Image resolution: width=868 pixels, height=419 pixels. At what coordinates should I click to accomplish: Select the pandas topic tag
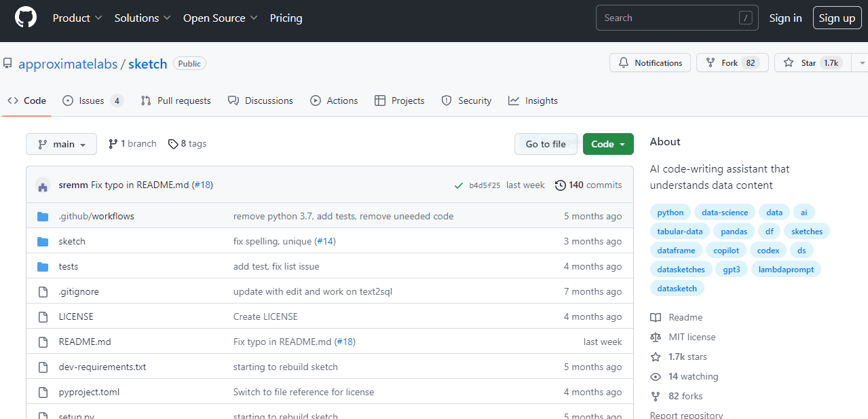[x=734, y=232]
